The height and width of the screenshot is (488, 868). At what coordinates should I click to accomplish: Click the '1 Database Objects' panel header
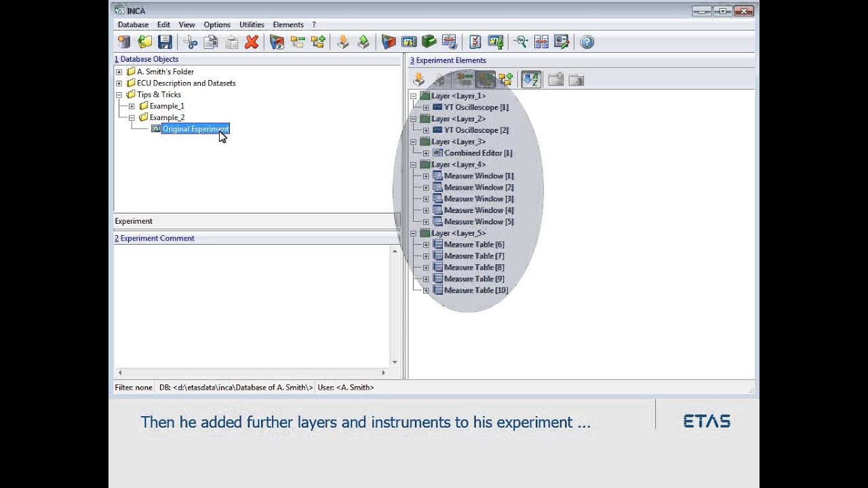pyautogui.click(x=146, y=59)
